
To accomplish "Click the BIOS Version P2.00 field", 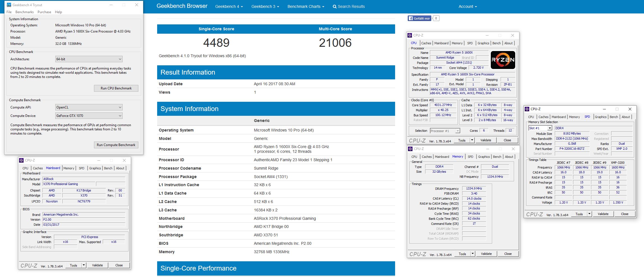I will 84,220.
